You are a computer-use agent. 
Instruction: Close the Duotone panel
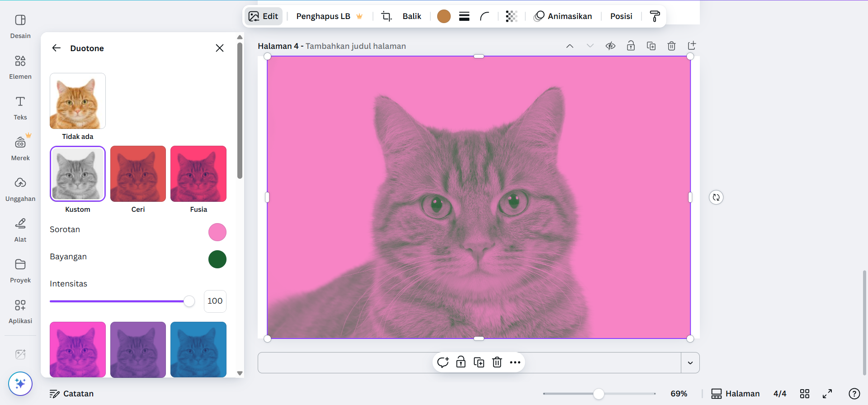pos(220,48)
